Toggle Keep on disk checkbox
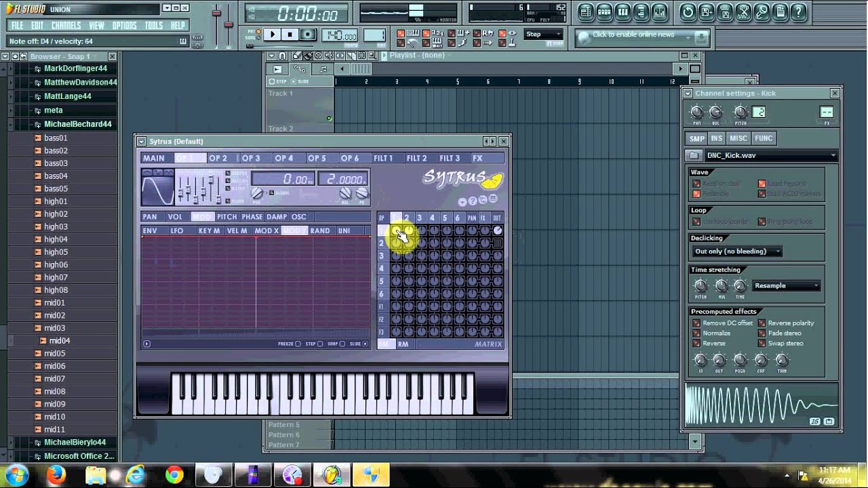 [696, 184]
